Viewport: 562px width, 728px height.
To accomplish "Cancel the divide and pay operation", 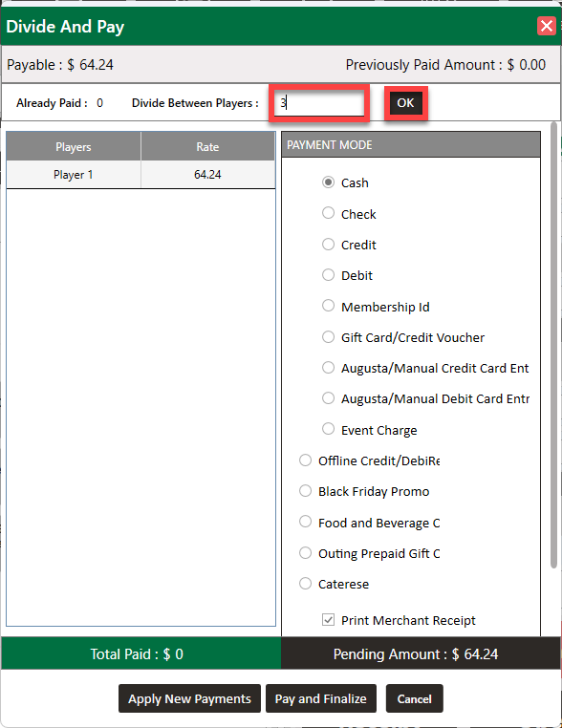I will tap(414, 698).
